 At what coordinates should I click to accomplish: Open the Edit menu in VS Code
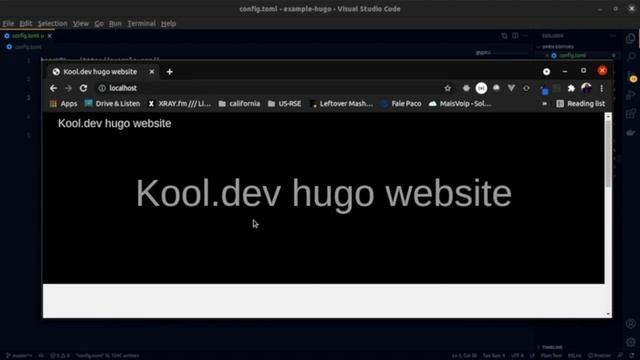pos(25,24)
